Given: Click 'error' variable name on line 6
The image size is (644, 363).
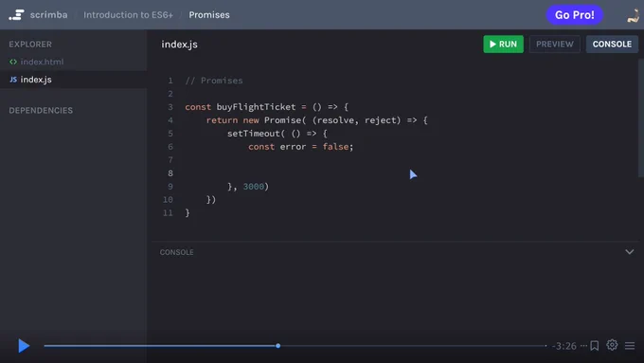Looking at the screenshot, I should click(x=293, y=147).
